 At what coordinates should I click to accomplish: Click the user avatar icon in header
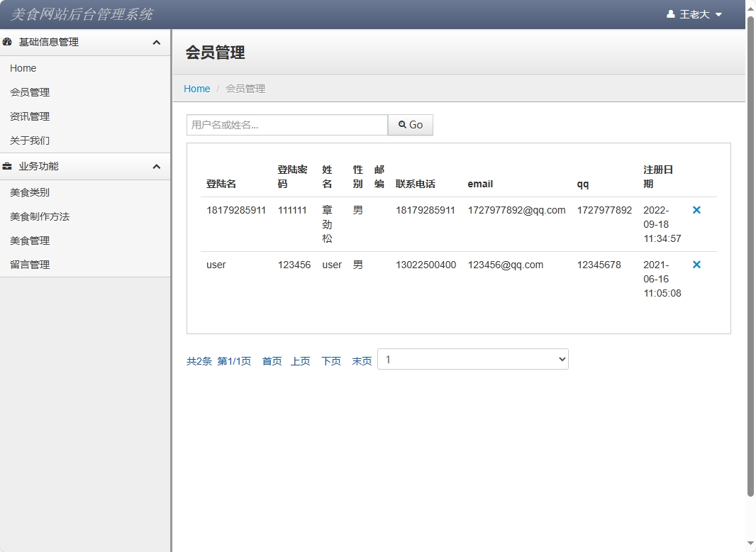tap(671, 14)
